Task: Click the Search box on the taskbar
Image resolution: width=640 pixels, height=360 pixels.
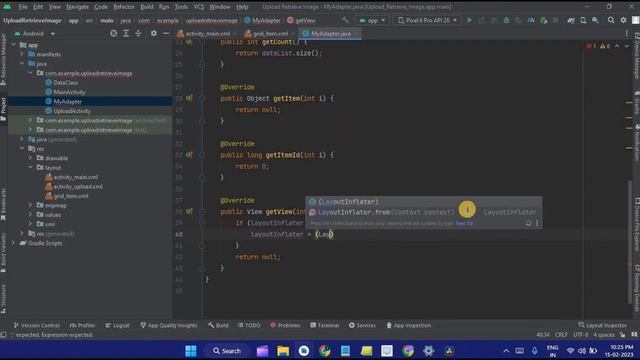Action: [x=227, y=351]
